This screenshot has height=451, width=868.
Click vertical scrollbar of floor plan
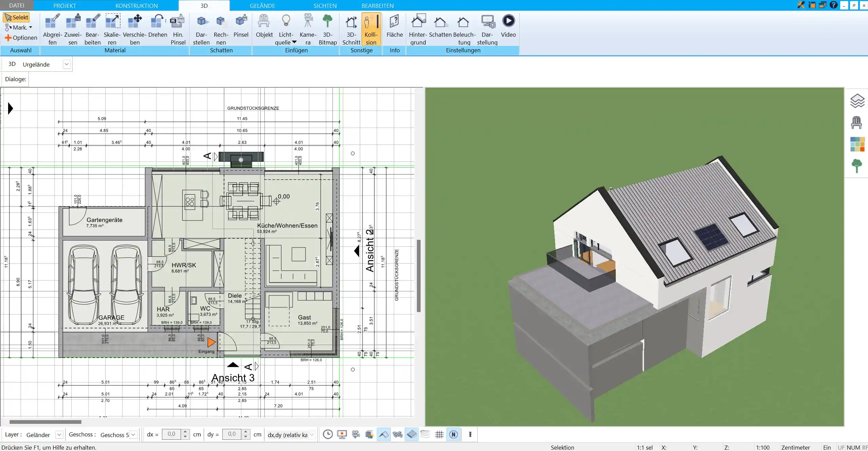419,276
